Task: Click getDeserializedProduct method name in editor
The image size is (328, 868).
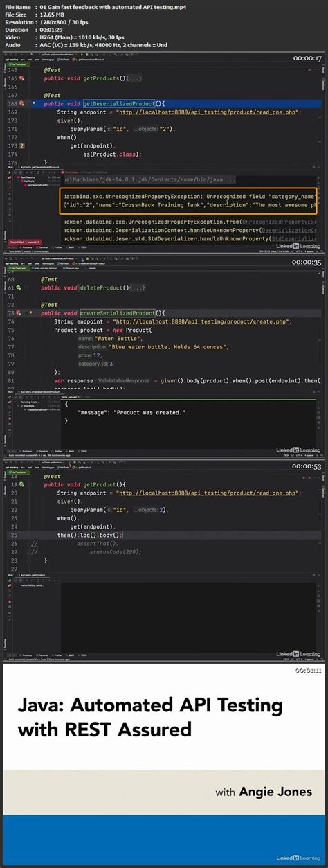Action: [120, 103]
